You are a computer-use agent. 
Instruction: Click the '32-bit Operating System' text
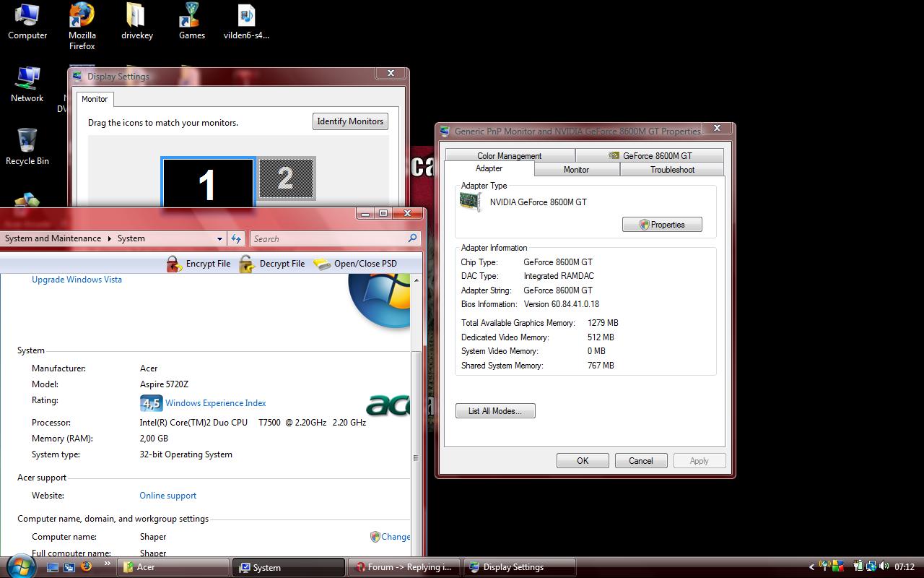pos(186,454)
